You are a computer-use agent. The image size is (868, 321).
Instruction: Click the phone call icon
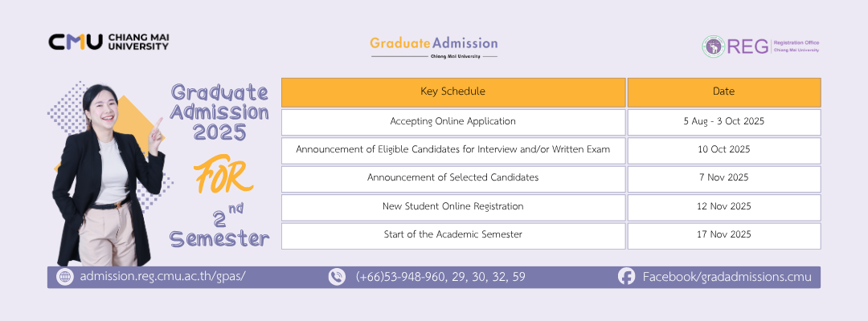tap(337, 277)
